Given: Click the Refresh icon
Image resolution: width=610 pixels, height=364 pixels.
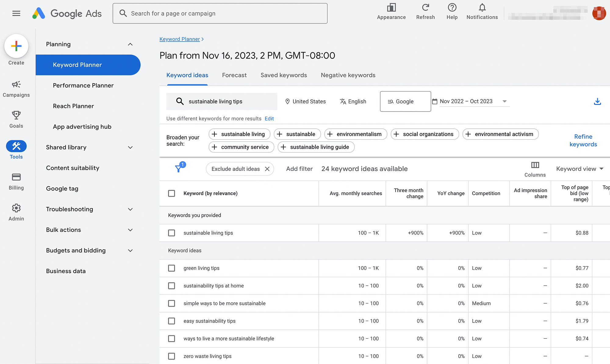Looking at the screenshot, I should click(425, 8).
